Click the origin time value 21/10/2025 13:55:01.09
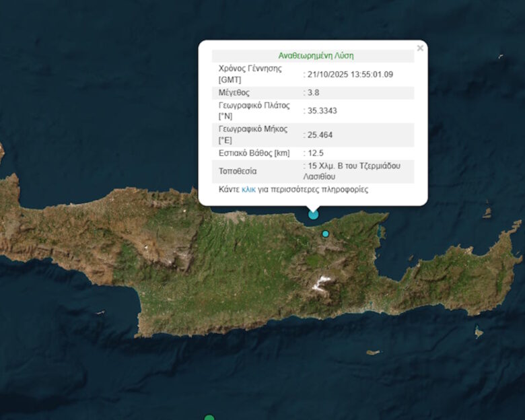This screenshot has width=525, height=420. click(x=350, y=74)
